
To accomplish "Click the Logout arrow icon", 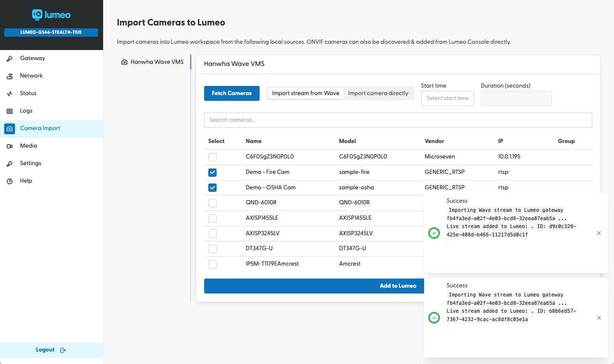I will (x=63, y=350).
